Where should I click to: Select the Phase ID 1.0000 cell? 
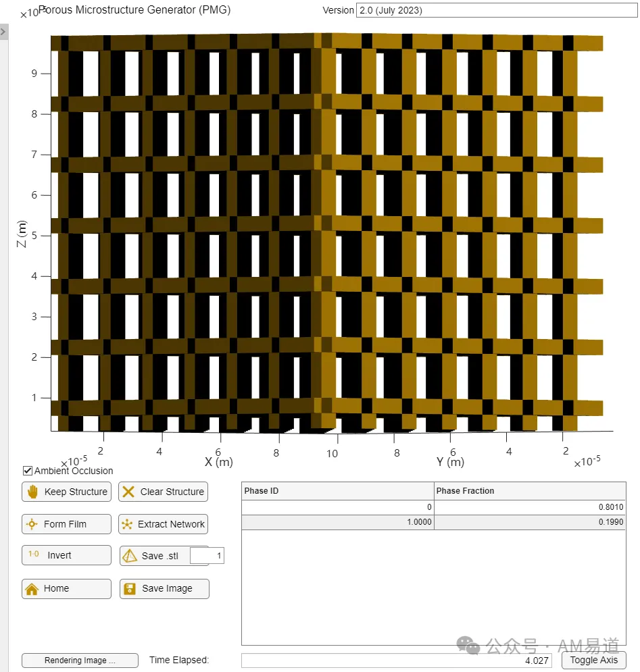(338, 522)
